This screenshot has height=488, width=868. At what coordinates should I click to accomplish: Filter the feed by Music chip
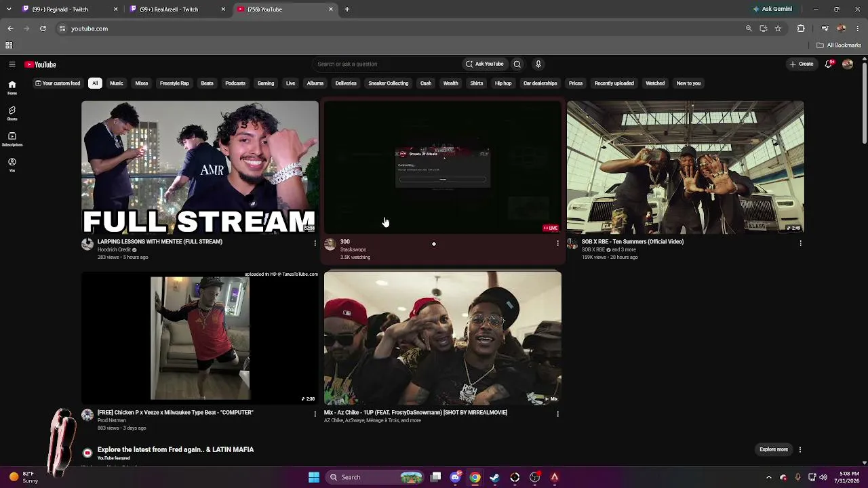pyautogui.click(x=117, y=83)
